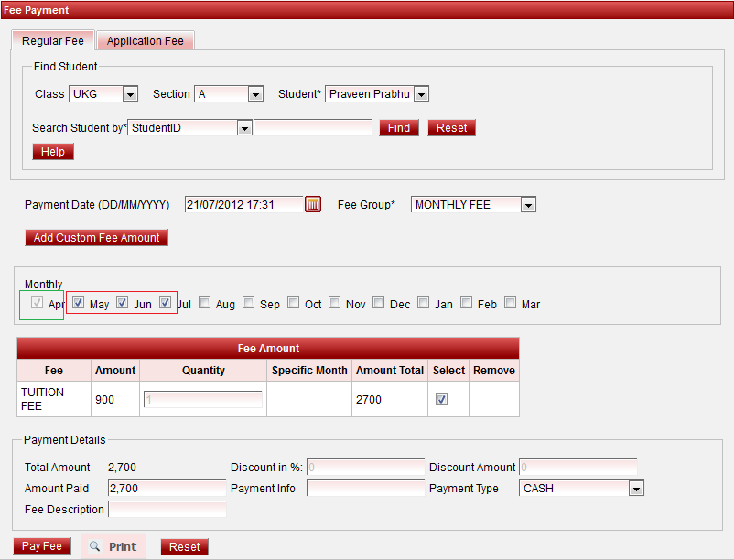The height and width of the screenshot is (560, 734).
Task: Open the Payment Type dropdown
Action: (x=636, y=489)
